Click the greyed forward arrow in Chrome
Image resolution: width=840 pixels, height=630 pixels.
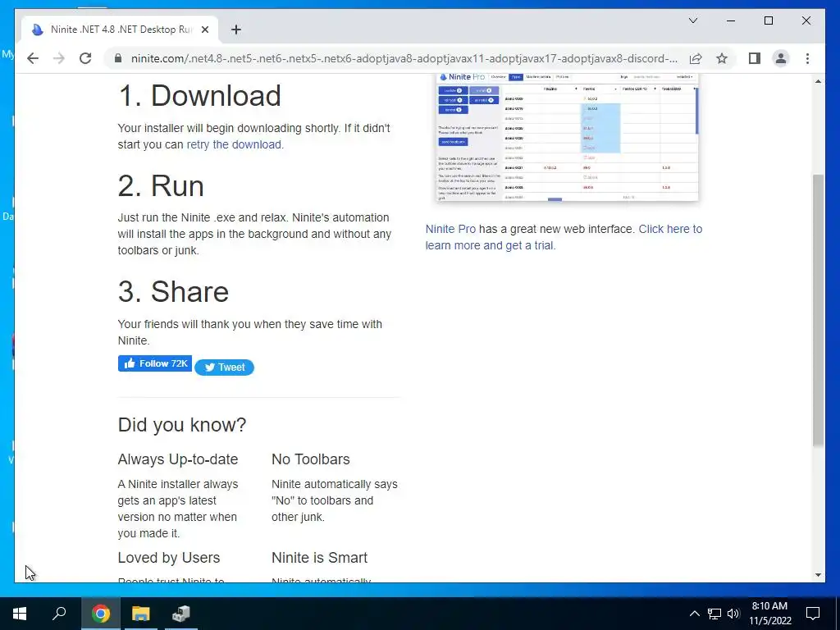click(x=59, y=58)
